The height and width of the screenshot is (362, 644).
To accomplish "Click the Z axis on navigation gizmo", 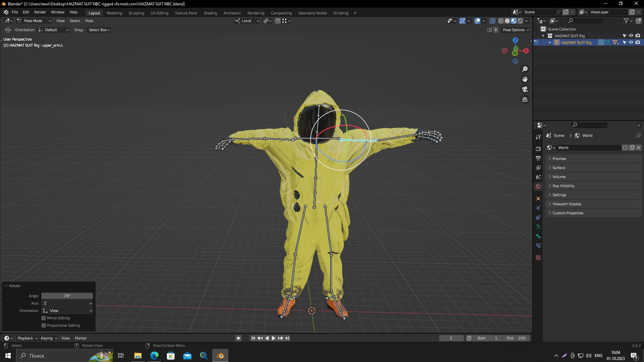I will (515, 40).
